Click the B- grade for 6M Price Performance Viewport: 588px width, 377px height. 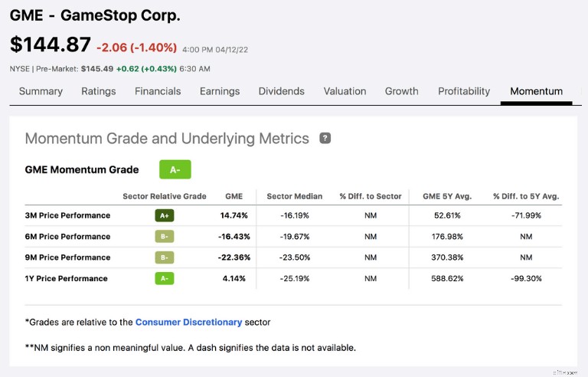165,237
